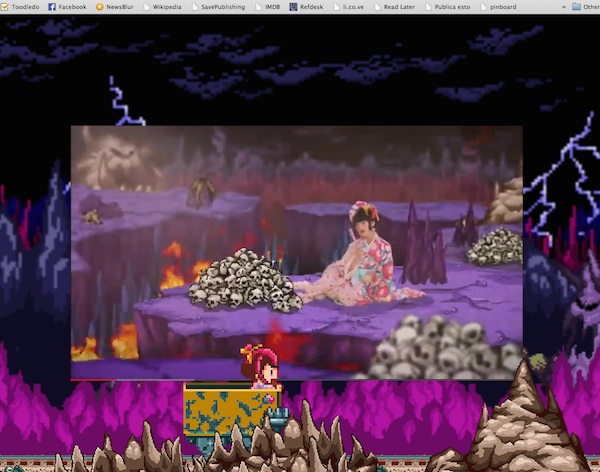Click the Refdesk favicon
The height and width of the screenshot is (472, 600).
tap(293, 7)
